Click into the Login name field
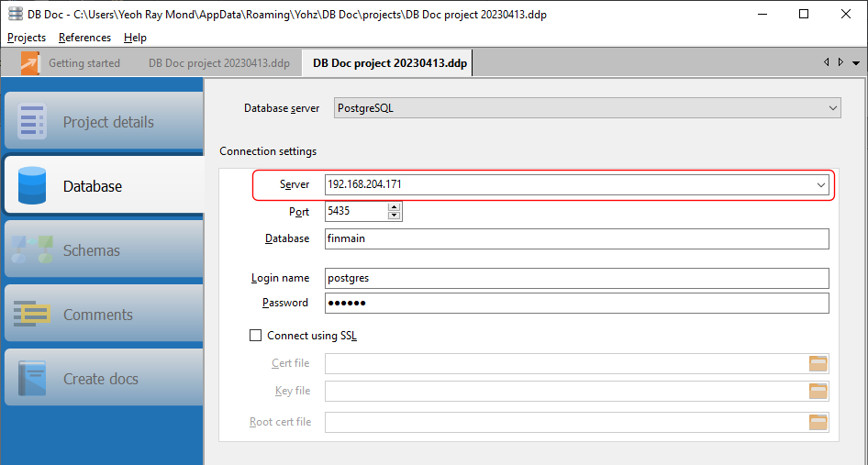 pos(576,278)
